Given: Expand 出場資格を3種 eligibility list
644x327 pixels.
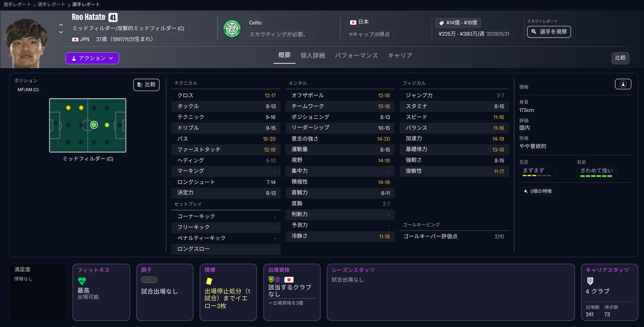Looking at the screenshot, I should (286, 303).
